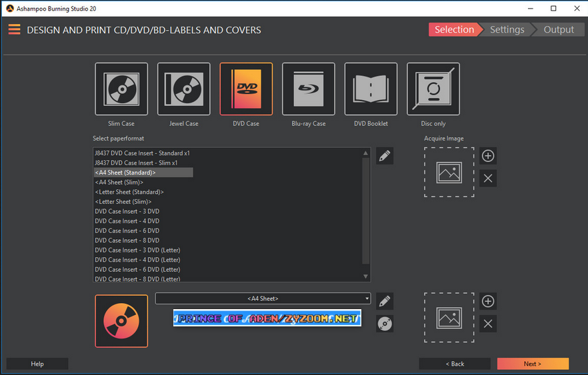The image size is (588, 375).
Task: Select DVD Case Insert - 8 DVD (Letter)
Action: pyautogui.click(x=137, y=278)
